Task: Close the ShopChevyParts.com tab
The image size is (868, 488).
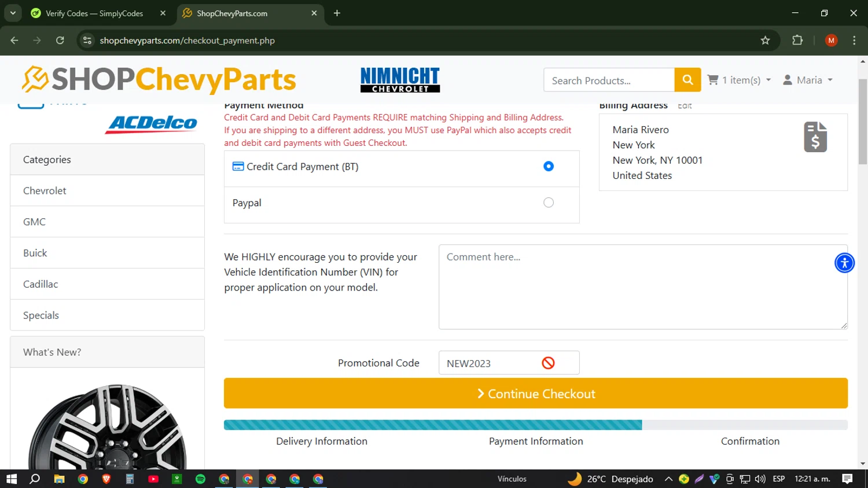Action: click(314, 13)
